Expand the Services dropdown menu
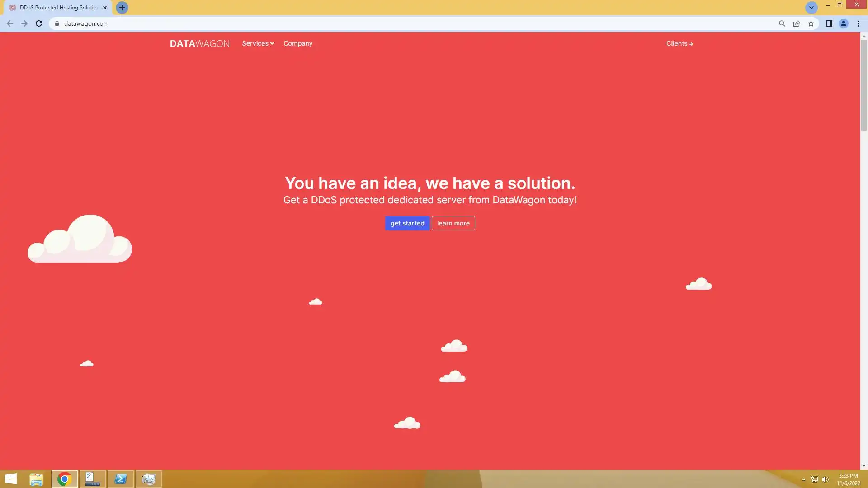 click(258, 43)
